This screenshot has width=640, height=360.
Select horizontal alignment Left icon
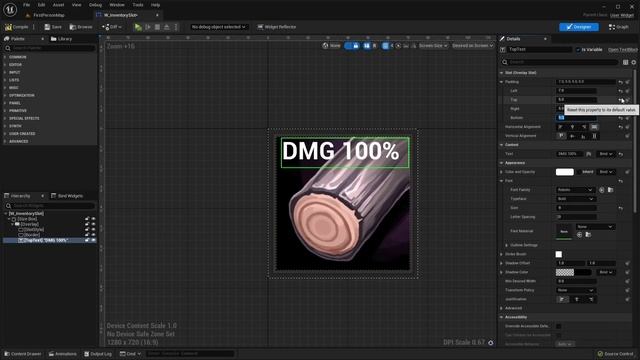pos(561,127)
